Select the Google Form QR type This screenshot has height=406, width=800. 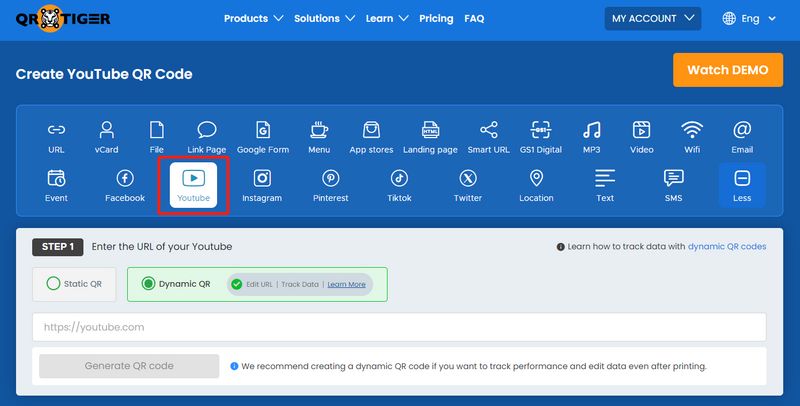(x=263, y=137)
